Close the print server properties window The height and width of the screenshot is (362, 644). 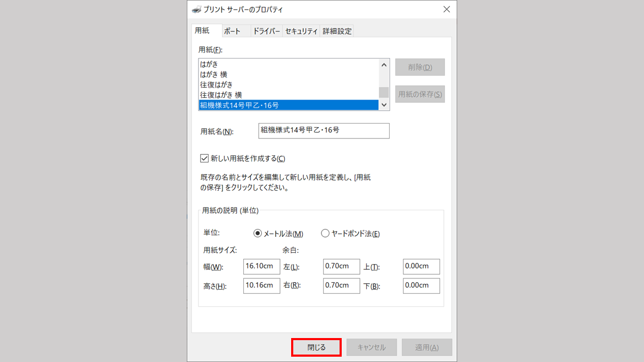tap(447, 10)
